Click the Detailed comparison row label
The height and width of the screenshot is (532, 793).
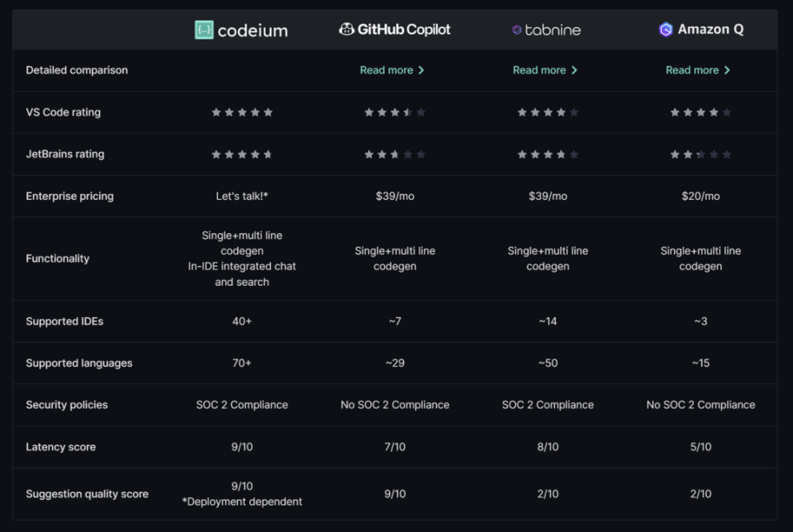tap(77, 70)
